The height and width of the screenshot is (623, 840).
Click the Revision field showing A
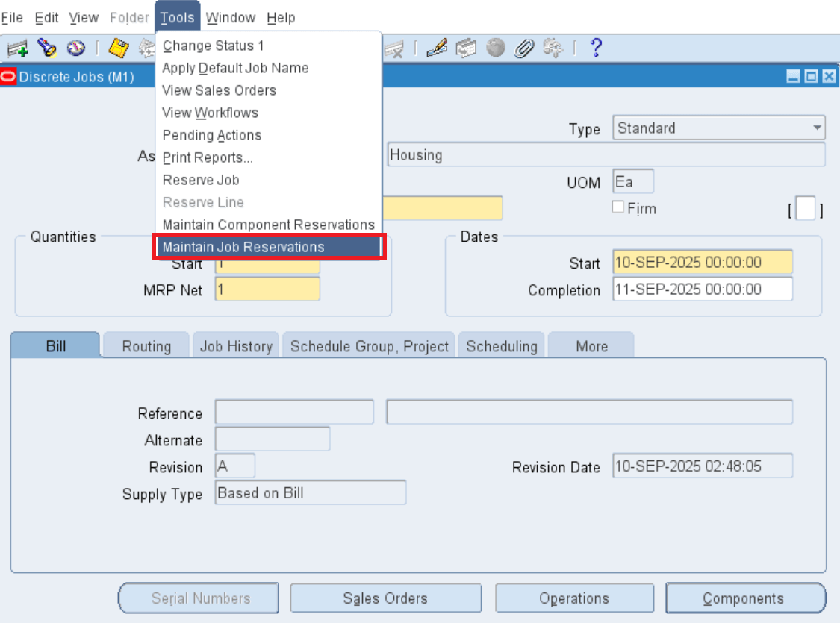click(x=234, y=466)
